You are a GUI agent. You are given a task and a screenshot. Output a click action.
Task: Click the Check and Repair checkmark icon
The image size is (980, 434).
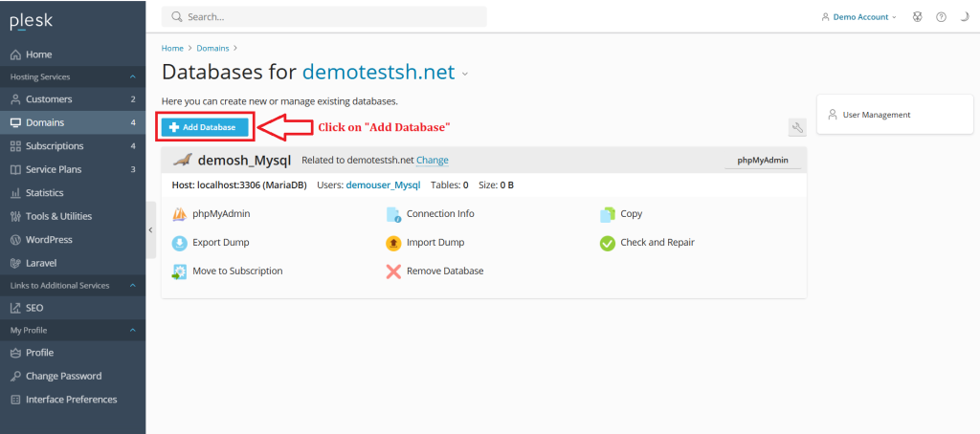coord(608,243)
